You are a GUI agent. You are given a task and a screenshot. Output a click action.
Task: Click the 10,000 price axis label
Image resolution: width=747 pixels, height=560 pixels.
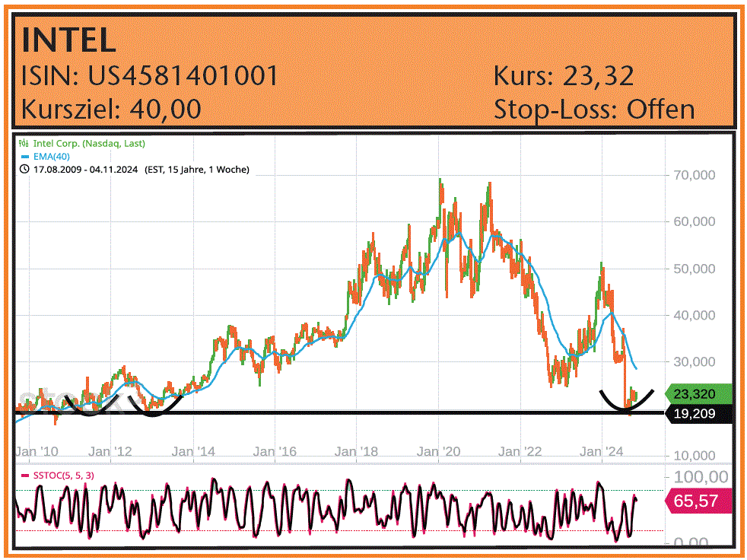694,456
